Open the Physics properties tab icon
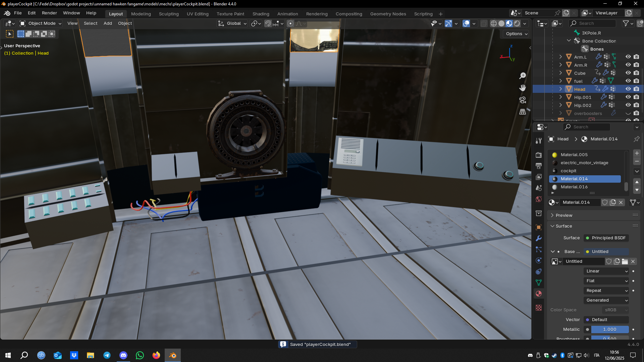 click(x=539, y=260)
